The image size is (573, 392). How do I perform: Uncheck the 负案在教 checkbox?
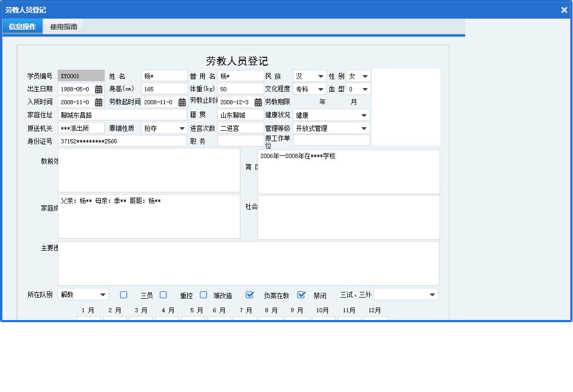[250, 295]
